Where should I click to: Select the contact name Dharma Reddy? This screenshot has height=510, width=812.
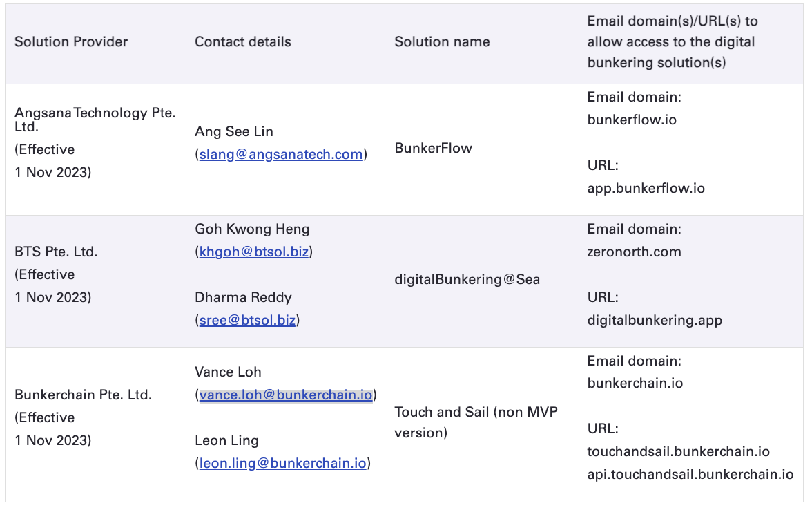(x=243, y=297)
